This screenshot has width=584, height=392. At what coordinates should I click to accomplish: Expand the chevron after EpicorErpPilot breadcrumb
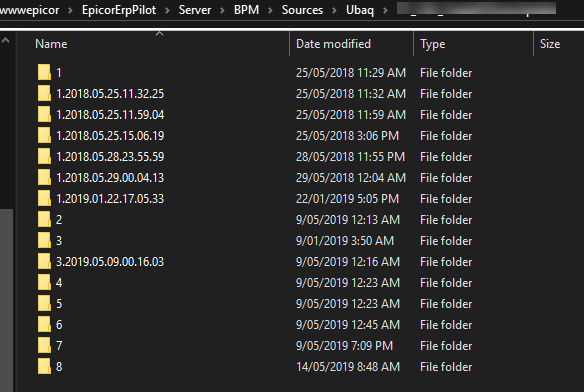(167, 10)
